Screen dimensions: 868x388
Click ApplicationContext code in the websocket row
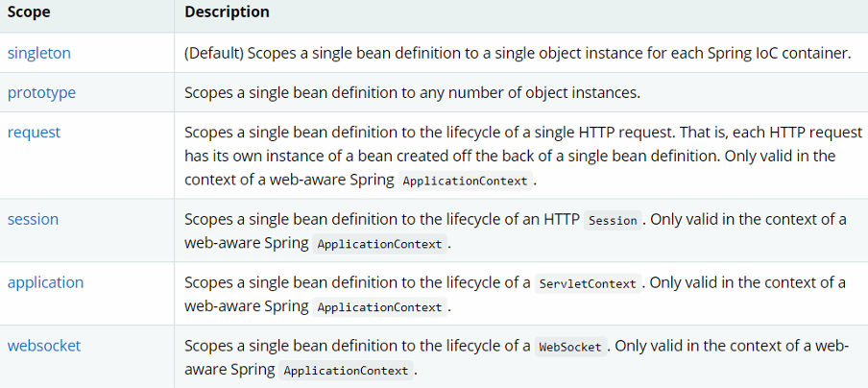point(347,371)
